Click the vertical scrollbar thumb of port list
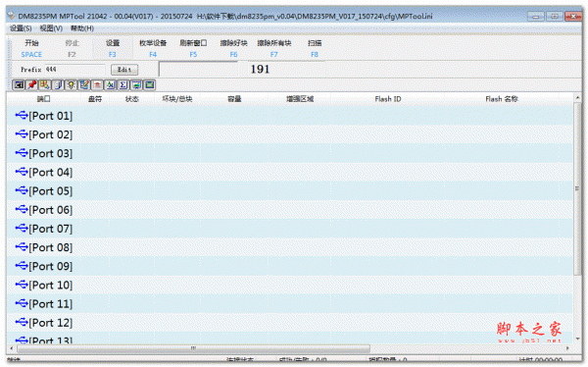 [x=577, y=188]
